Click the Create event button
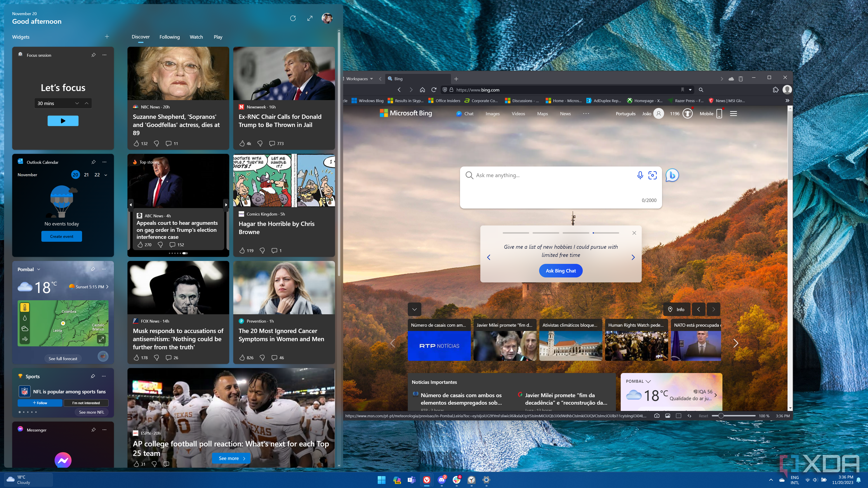Viewport: 868px width, 488px height. (62, 236)
